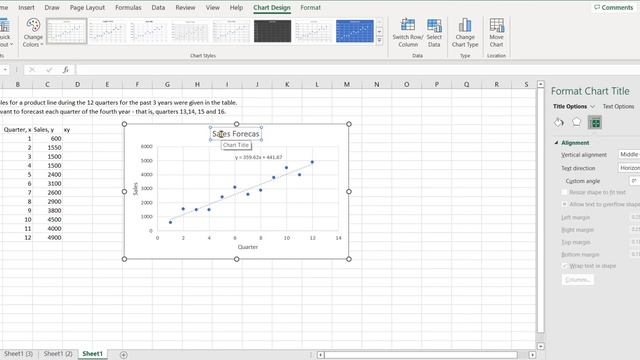Click the 'xy' header cell
The height and width of the screenshot is (360, 640).
click(77, 130)
